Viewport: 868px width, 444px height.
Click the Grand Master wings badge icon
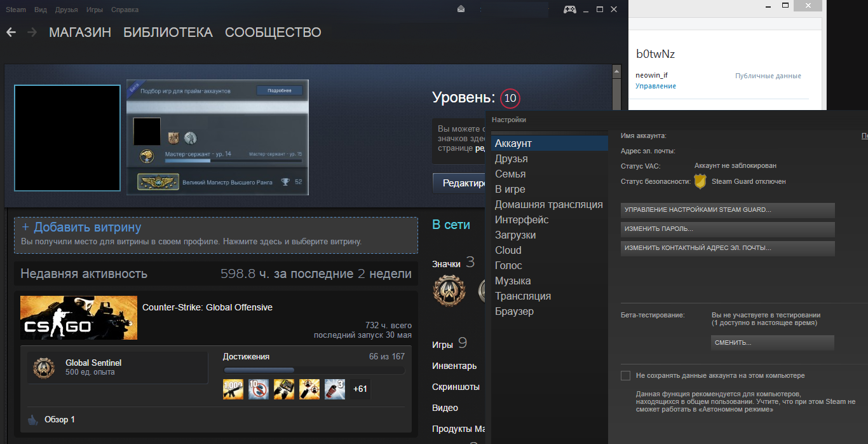159,183
